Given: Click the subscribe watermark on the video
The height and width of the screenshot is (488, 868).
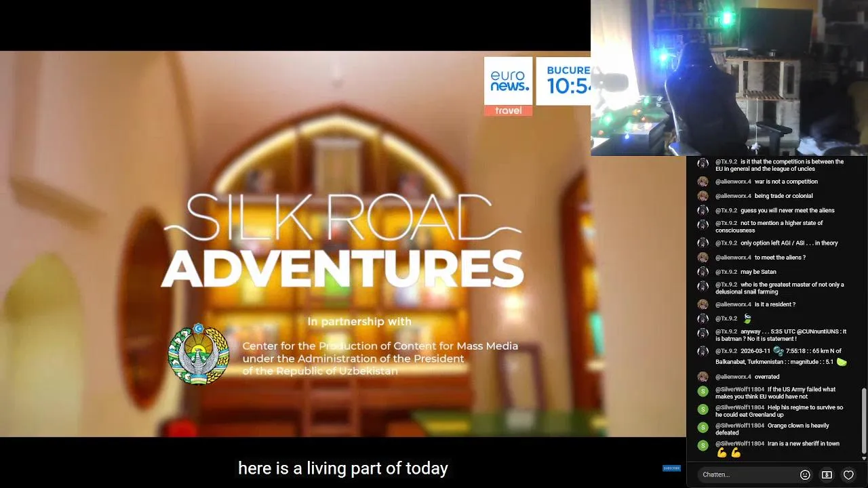Looking at the screenshot, I should [x=671, y=468].
